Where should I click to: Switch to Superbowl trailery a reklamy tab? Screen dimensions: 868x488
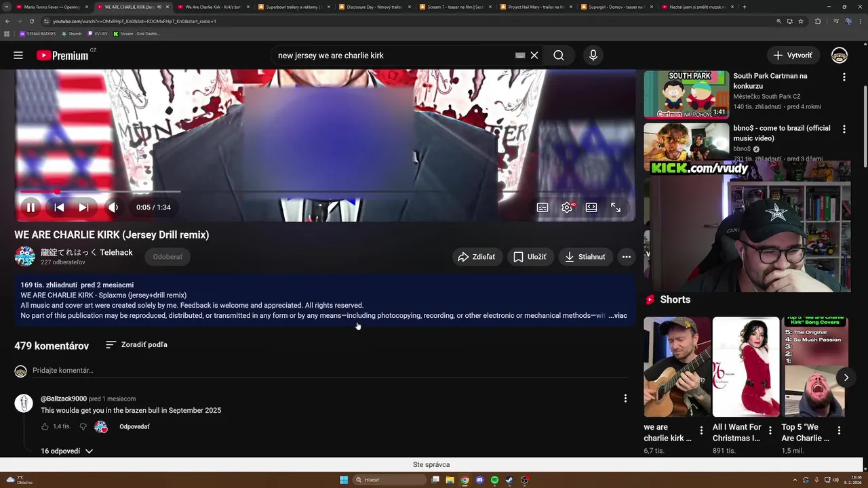tap(292, 7)
